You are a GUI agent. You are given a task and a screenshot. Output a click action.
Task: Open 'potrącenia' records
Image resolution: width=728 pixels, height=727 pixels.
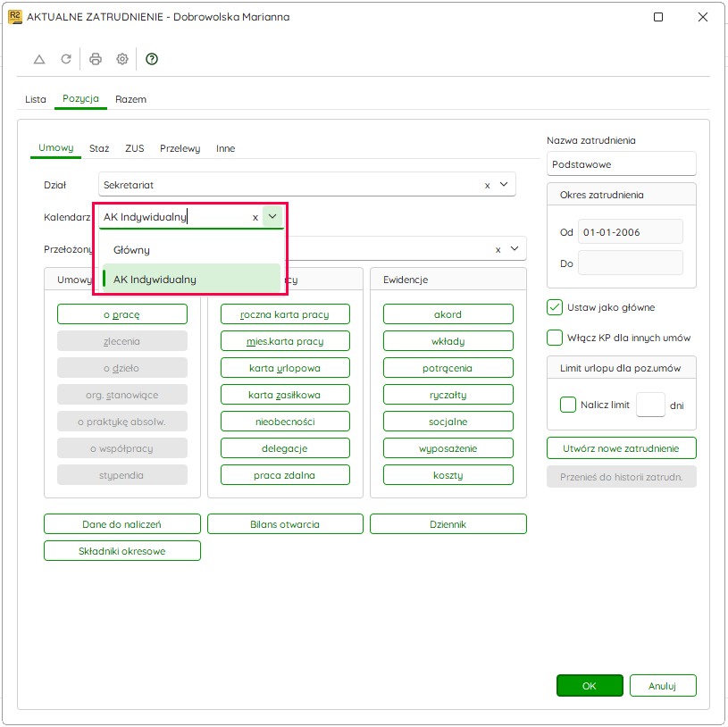pos(448,368)
